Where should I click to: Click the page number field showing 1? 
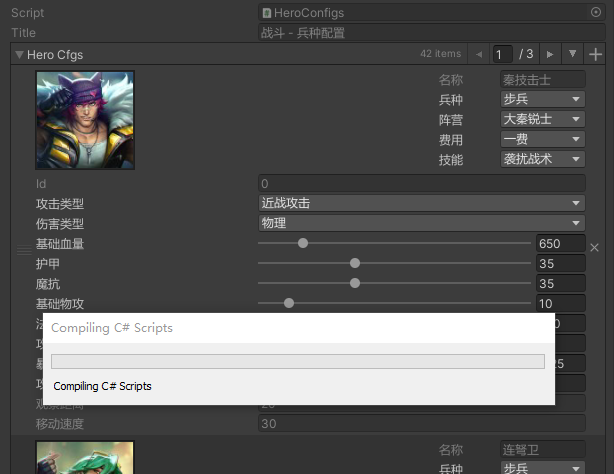coord(503,54)
